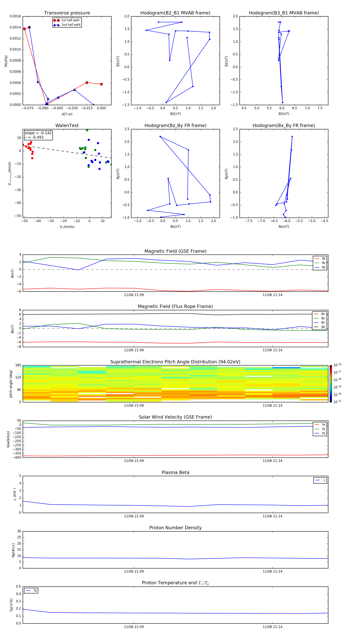Click the 'WalenTest' plot title
This screenshot has height=644, width=351.
67,125
